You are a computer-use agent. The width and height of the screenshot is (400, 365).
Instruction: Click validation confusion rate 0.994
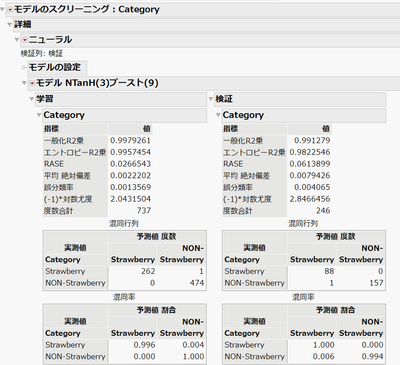pos(372,356)
